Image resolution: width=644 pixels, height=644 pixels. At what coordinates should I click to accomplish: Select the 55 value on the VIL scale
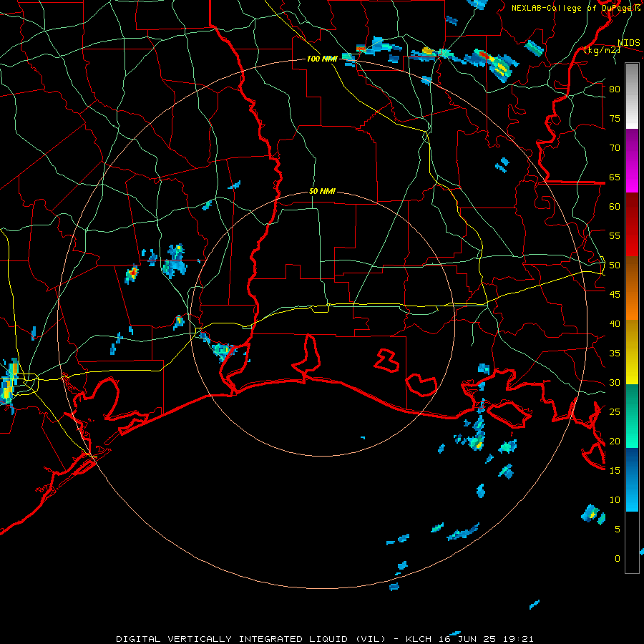point(615,236)
